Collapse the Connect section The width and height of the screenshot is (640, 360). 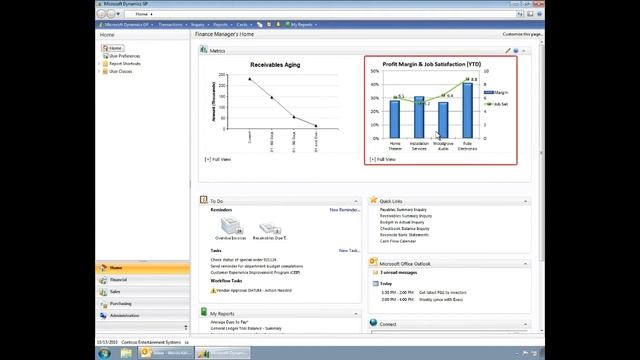(525, 324)
